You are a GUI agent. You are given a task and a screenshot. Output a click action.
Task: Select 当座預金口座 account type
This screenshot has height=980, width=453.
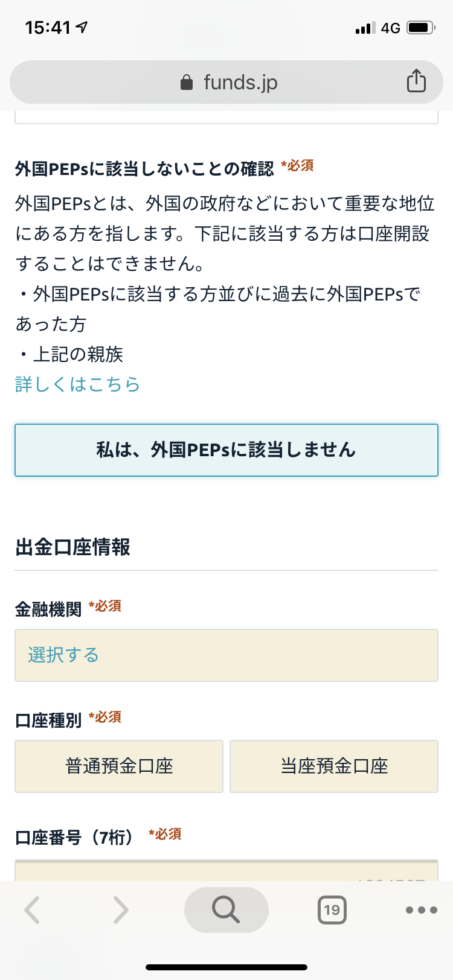tap(334, 766)
